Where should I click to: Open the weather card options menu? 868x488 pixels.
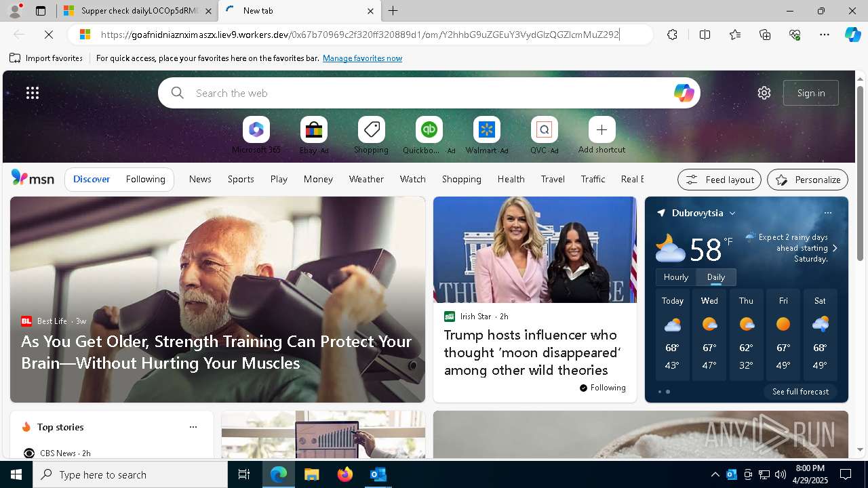[x=827, y=213]
